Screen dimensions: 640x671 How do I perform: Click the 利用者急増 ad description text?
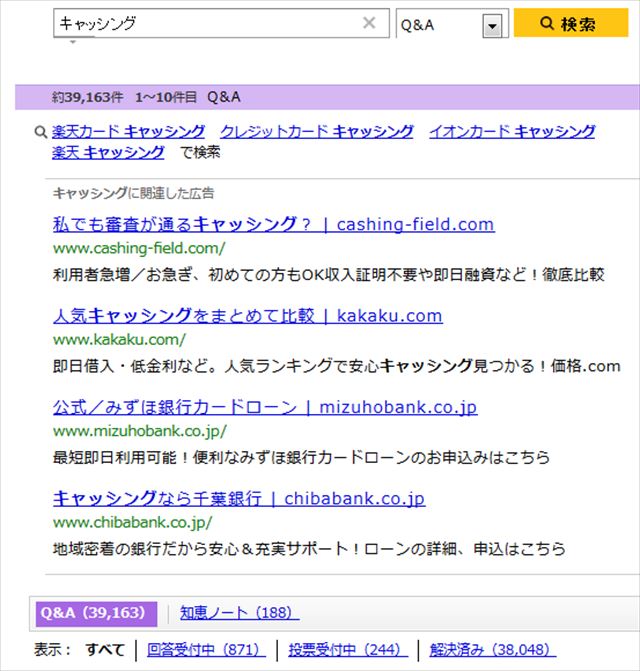point(329,274)
